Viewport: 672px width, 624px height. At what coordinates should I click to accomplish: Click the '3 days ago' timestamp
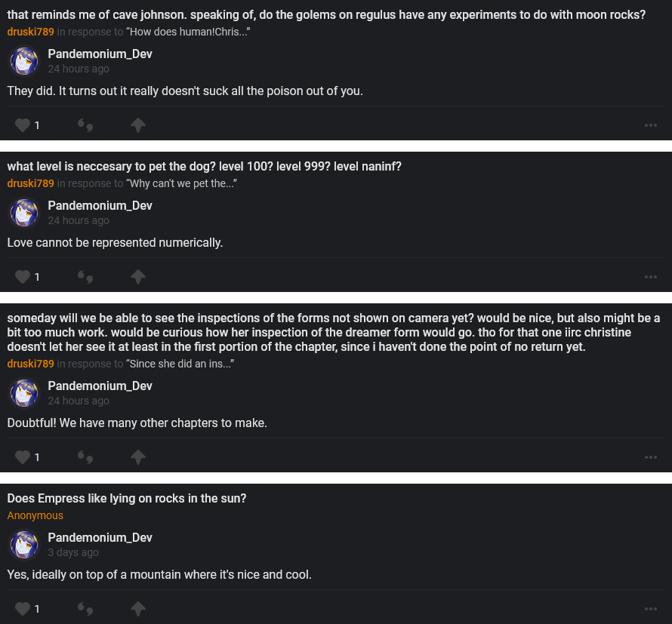(73, 552)
